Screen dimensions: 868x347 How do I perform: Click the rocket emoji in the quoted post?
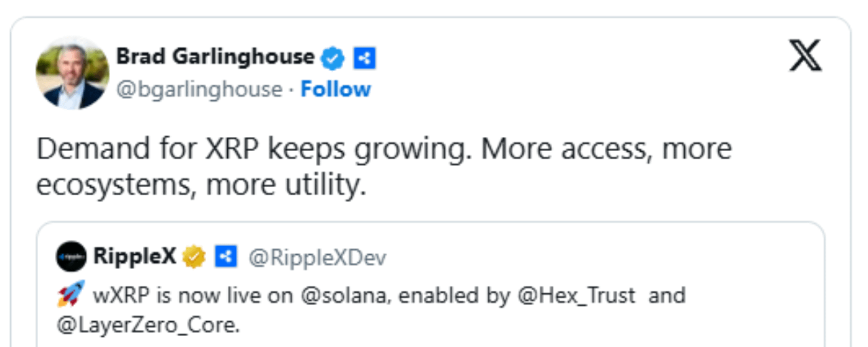click(x=71, y=295)
